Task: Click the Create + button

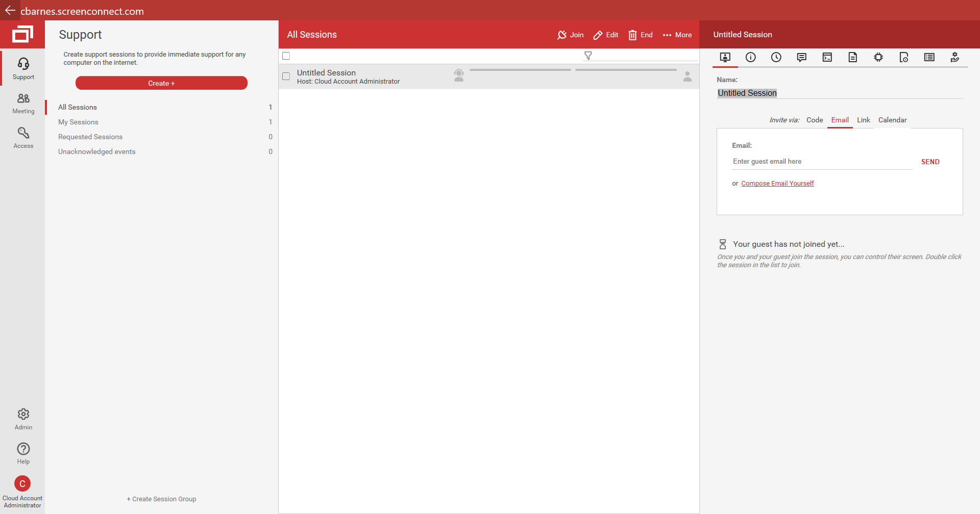Action: click(x=161, y=83)
